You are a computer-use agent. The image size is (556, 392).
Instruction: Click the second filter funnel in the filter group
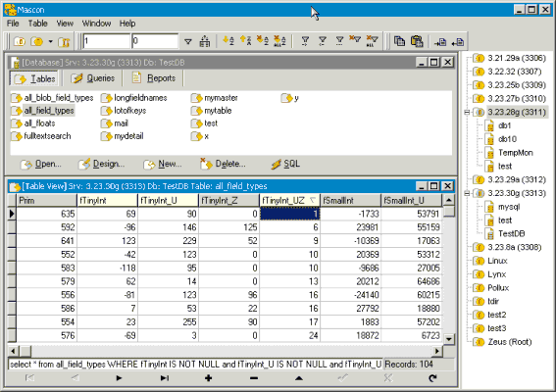pos(323,41)
